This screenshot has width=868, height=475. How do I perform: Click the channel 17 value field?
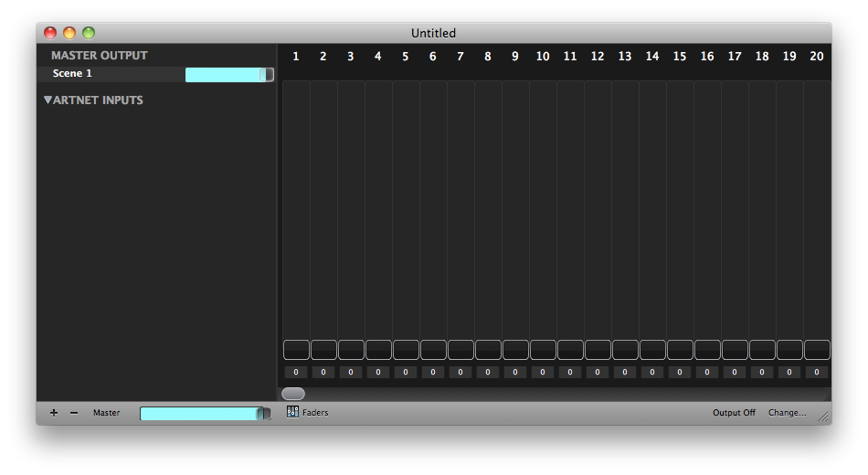735,373
